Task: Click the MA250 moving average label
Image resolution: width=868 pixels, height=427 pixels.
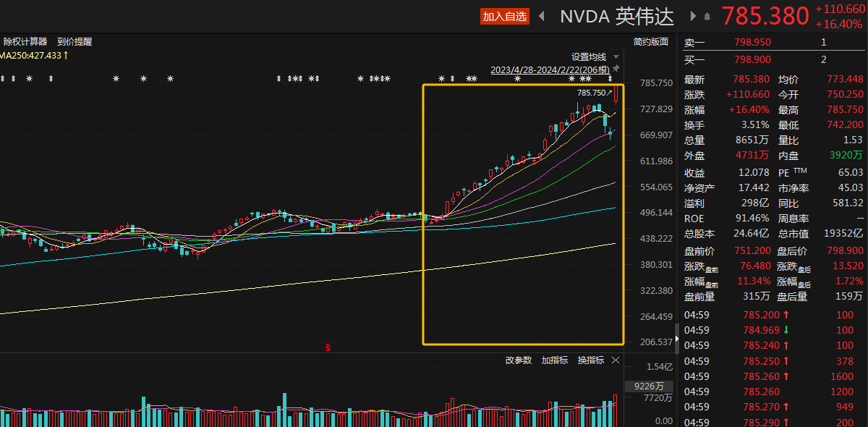Action: pyautogui.click(x=34, y=55)
